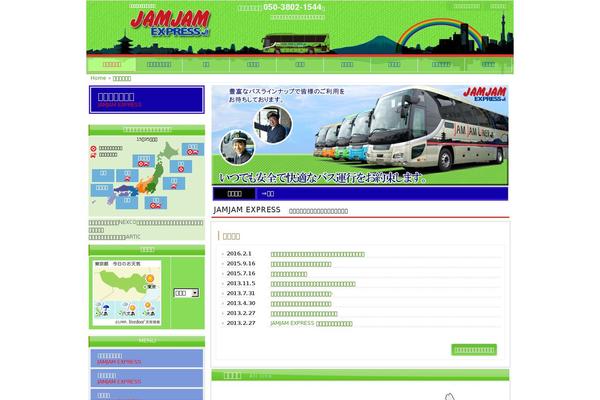Open the news item dated 2013.11.5

tap(313, 284)
